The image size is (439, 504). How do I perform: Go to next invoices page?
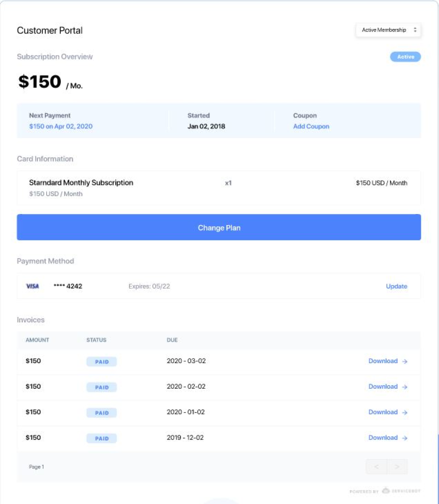click(x=397, y=467)
